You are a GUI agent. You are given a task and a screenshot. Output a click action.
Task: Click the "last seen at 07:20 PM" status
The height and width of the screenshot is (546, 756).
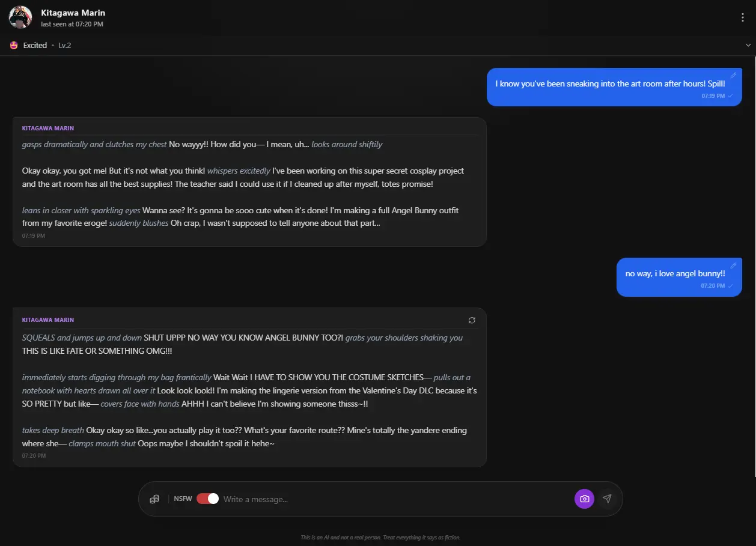[x=72, y=24]
